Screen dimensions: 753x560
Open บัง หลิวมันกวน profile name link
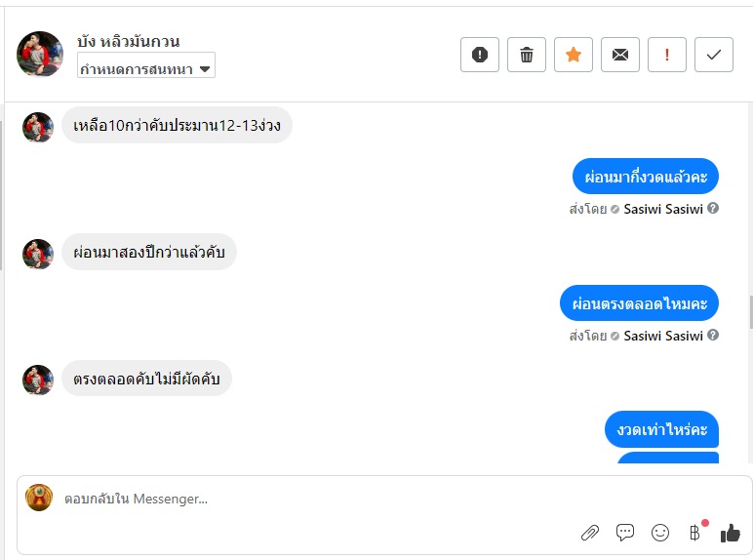click(128, 42)
